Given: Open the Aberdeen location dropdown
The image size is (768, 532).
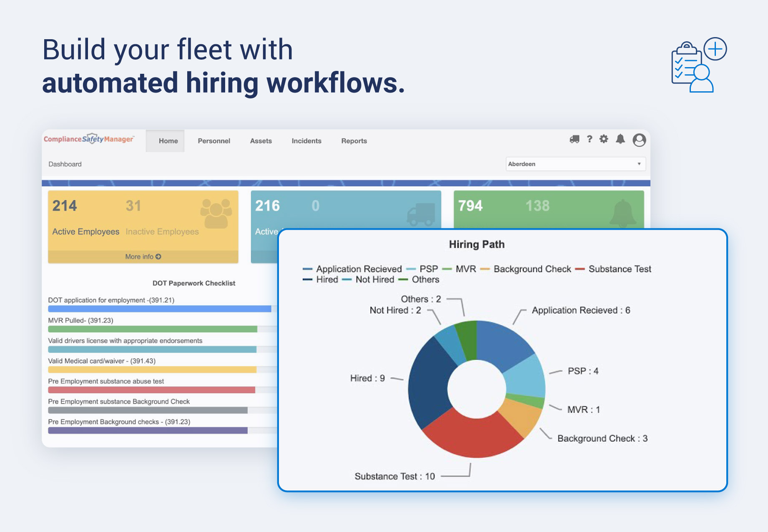Looking at the screenshot, I should tap(576, 164).
